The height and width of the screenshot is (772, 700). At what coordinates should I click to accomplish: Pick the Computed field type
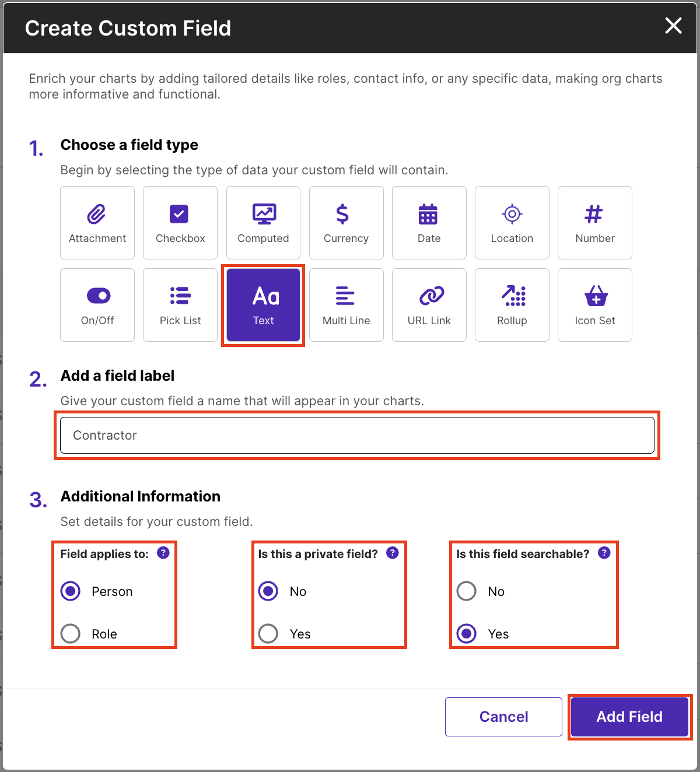pyautogui.click(x=263, y=223)
